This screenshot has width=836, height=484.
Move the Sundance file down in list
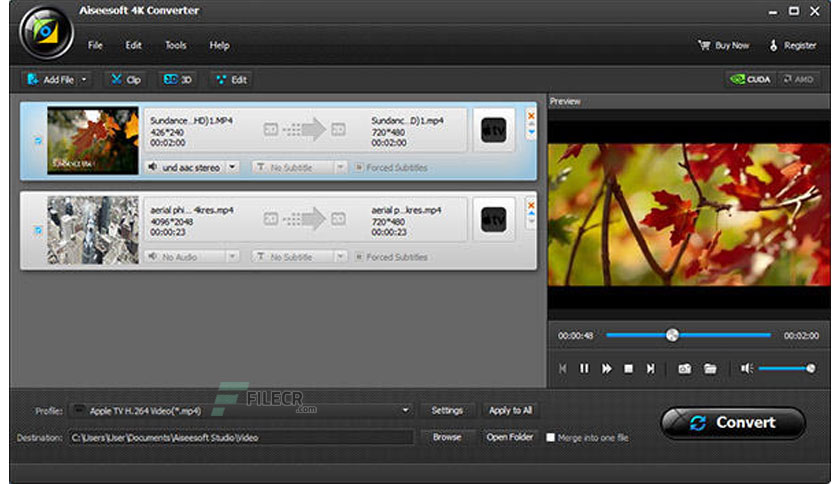[x=531, y=132]
